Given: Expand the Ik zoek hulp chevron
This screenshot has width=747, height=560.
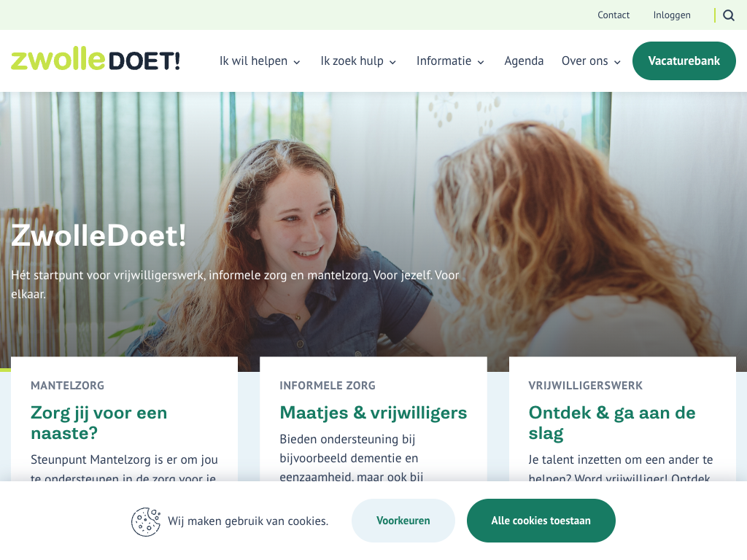Looking at the screenshot, I should [x=392, y=62].
